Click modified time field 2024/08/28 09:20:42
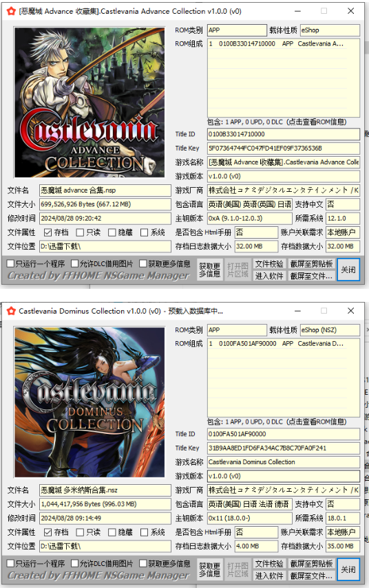 pyautogui.click(x=105, y=218)
